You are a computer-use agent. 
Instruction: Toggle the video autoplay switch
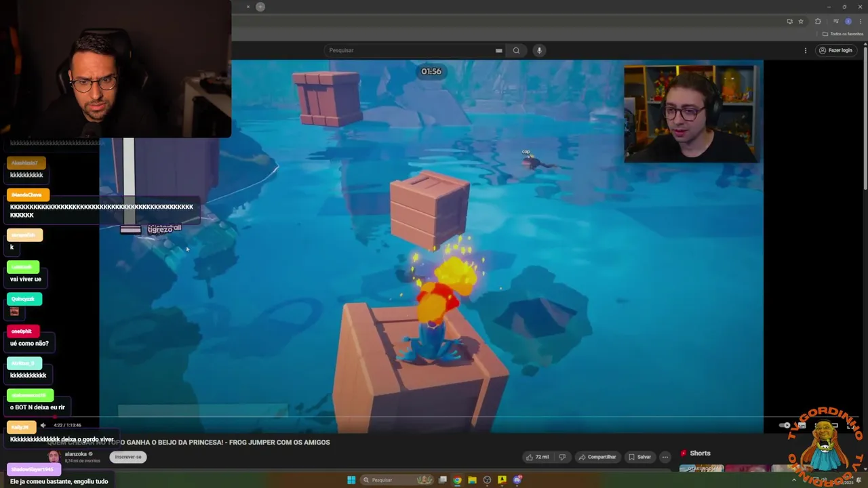coord(785,425)
